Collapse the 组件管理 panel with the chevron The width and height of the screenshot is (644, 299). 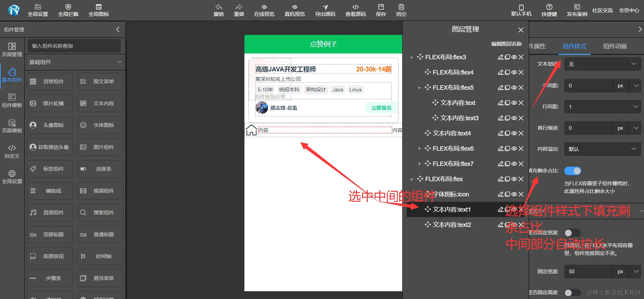tap(118, 29)
